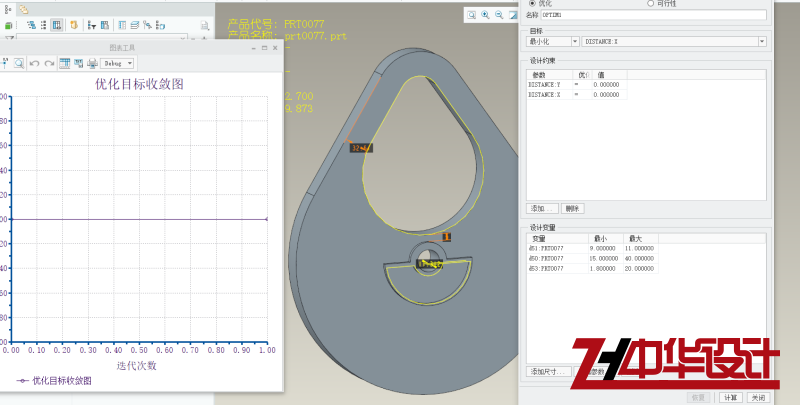This screenshot has height=405, width=800.
Task: Select the 优化 radio button
Action: point(532,4)
